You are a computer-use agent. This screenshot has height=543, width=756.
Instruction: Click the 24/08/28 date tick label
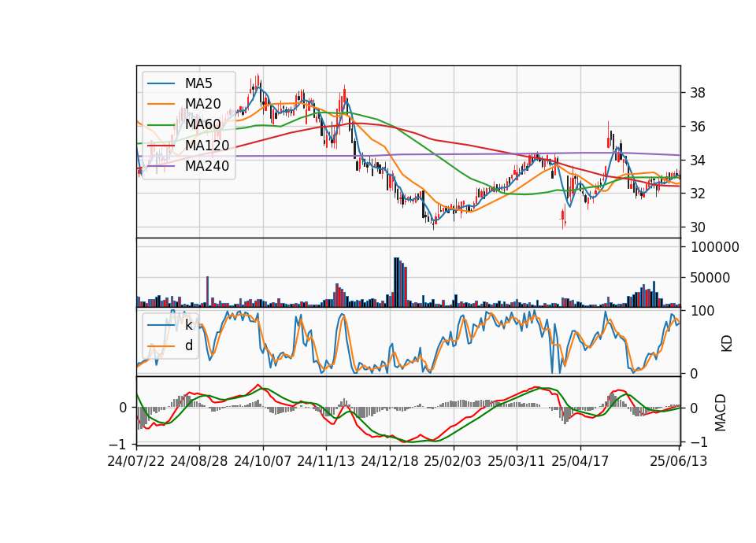pos(199,461)
